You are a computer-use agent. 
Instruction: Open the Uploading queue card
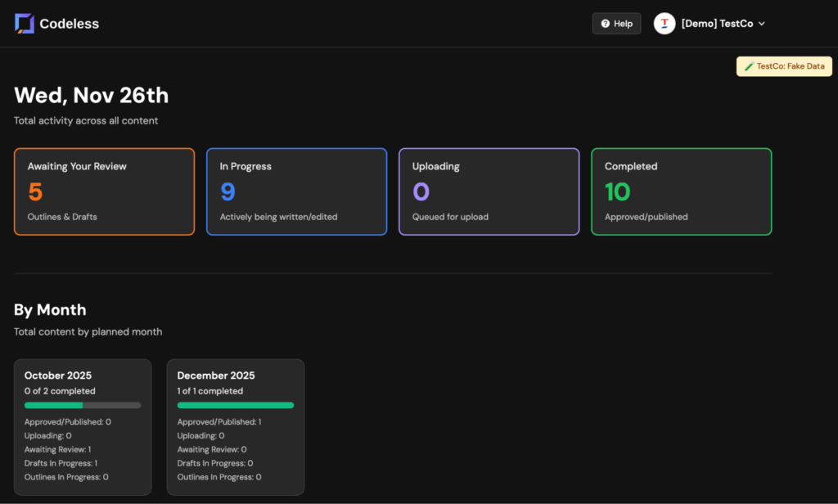489,191
